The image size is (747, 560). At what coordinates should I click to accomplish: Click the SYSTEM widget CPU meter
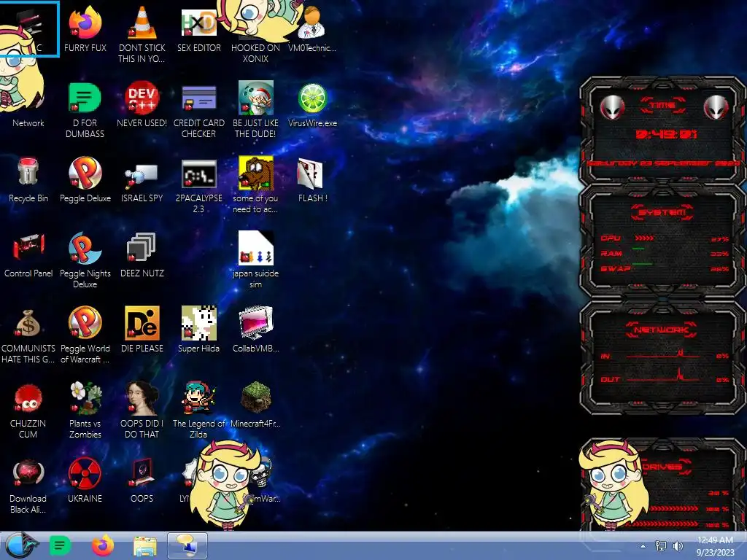coord(665,238)
